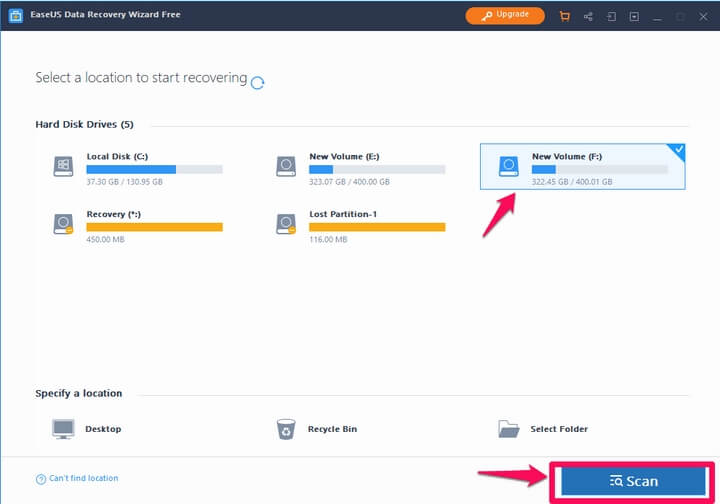Click the 450.00 MB size text

pyautogui.click(x=105, y=240)
